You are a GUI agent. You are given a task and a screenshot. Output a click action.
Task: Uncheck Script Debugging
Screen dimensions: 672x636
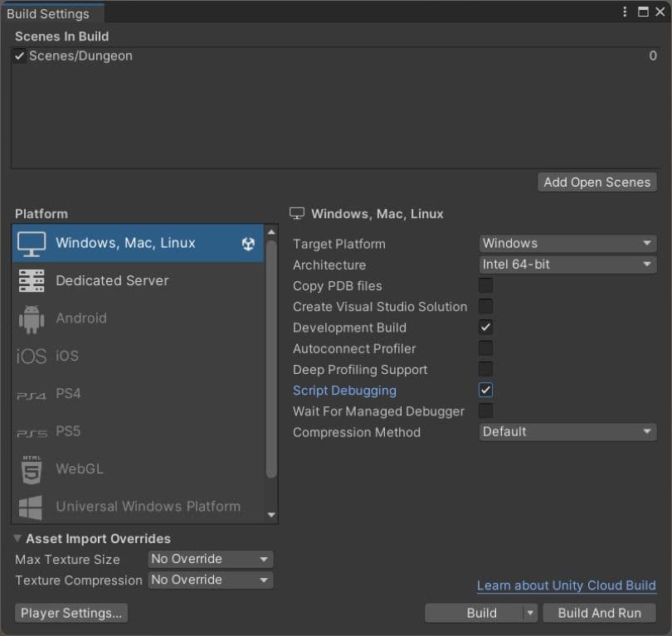pyautogui.click(x=485, y=390)
